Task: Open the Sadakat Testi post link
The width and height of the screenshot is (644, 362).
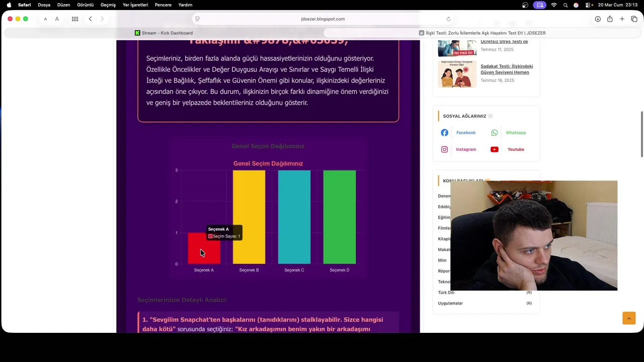Action: point(507,69)
